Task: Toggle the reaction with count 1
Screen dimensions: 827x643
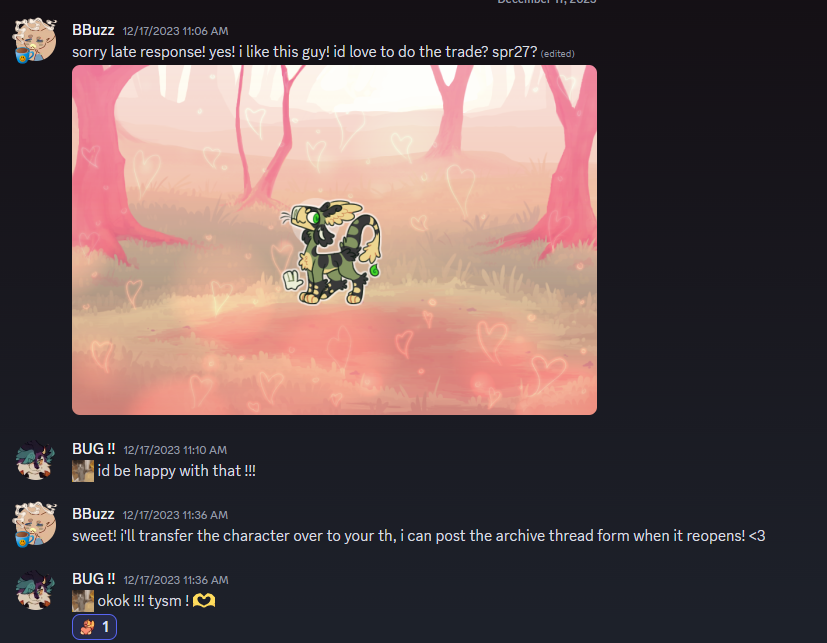Action: tap(94, 627)
